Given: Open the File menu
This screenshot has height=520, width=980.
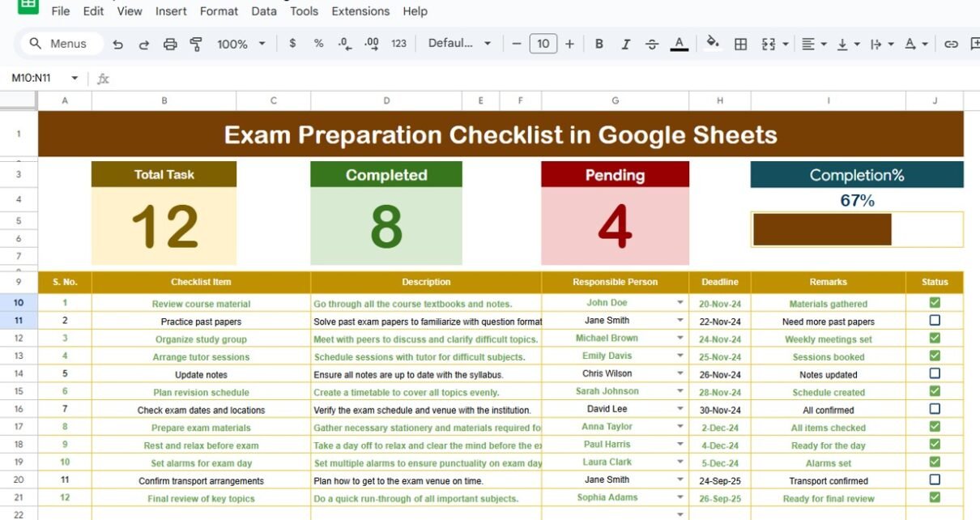Looking at the screenshot, I should 61,11.
